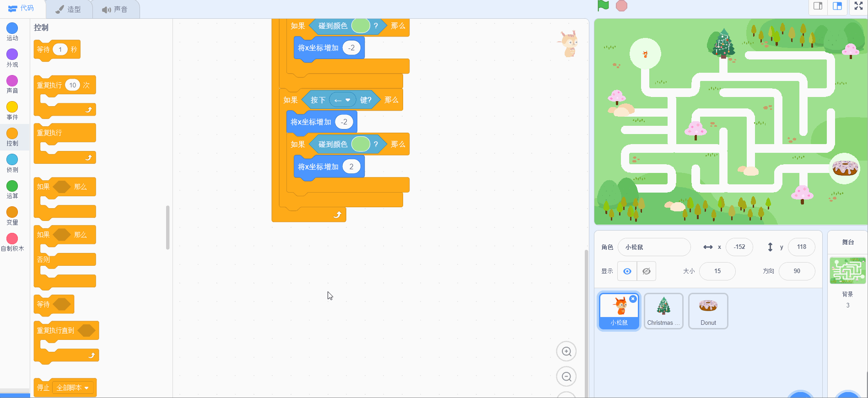The image size is (868, 398).
Task: Click the 大小 size field 15
Action: (x=717, y=271)
